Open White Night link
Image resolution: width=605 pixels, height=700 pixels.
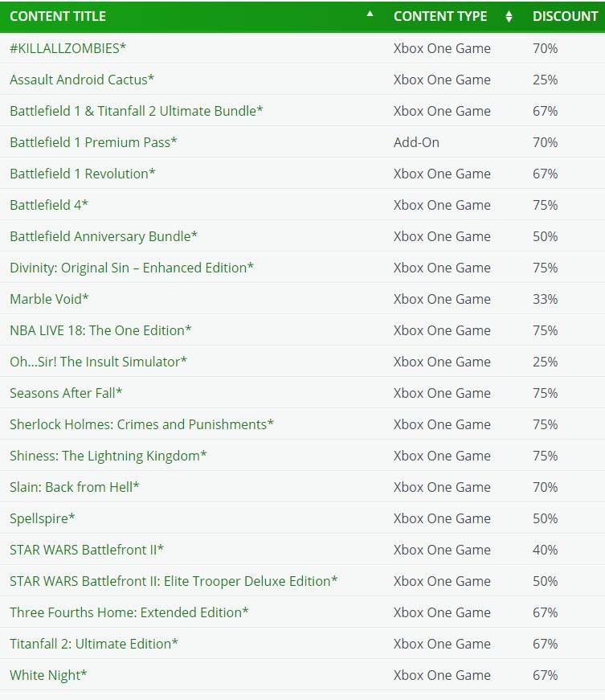click(x=48, y=675)
